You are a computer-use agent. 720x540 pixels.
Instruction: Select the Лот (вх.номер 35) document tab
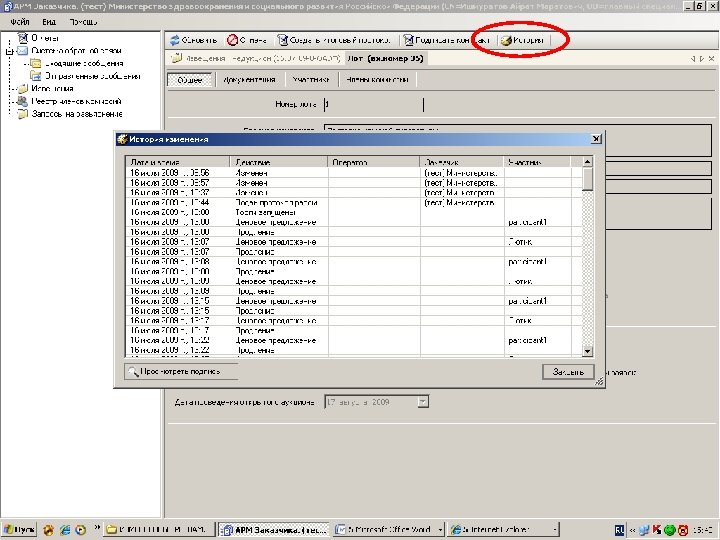click(x=385, y=58)
